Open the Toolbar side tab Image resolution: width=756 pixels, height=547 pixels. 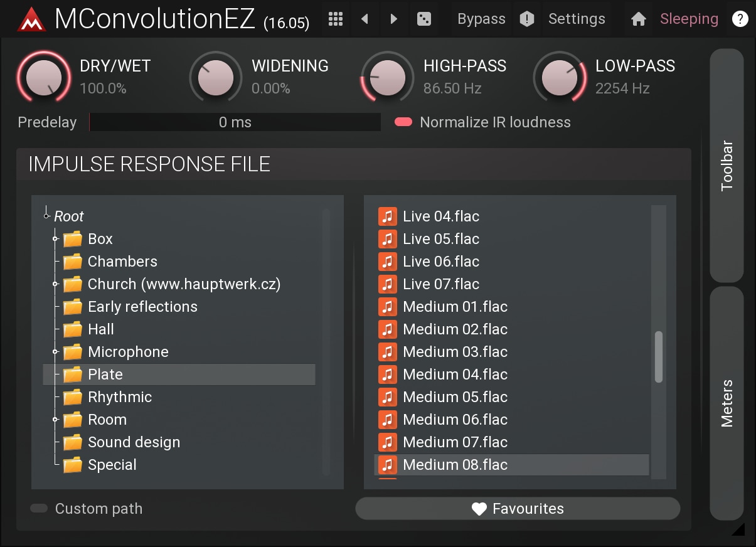(x=727, y=166)
